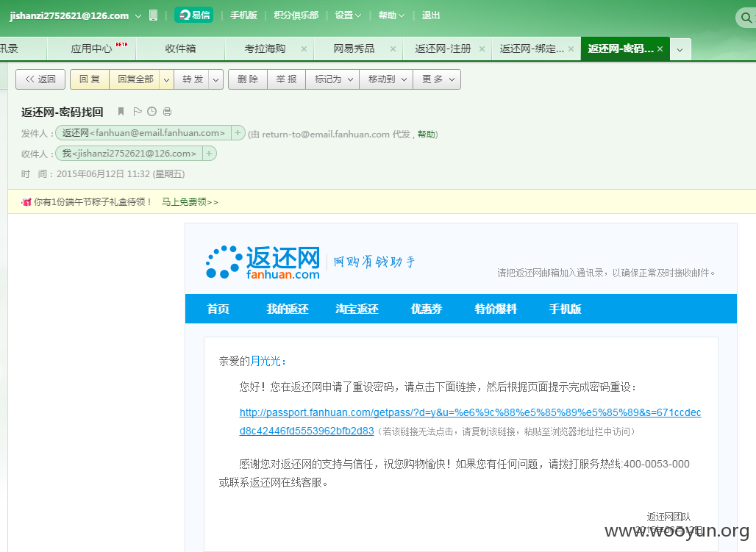
Task: Expand the account email dropdown arrow
Action: [x=138, y=16]
